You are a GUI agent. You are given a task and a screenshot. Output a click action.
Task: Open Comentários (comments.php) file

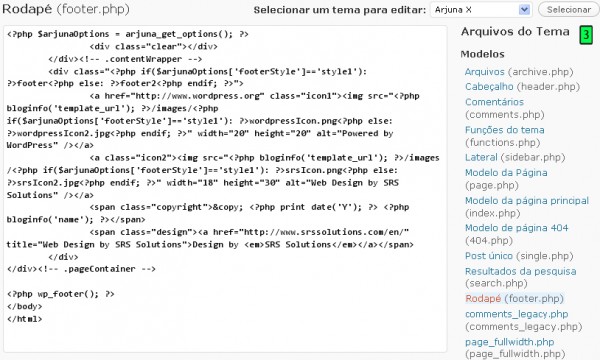point(494,102)
